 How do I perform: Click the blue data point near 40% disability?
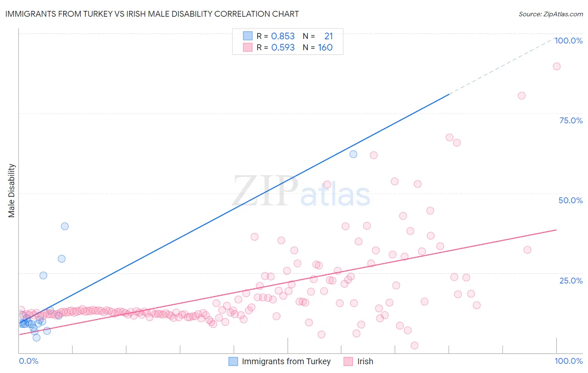tap(65, 226)
